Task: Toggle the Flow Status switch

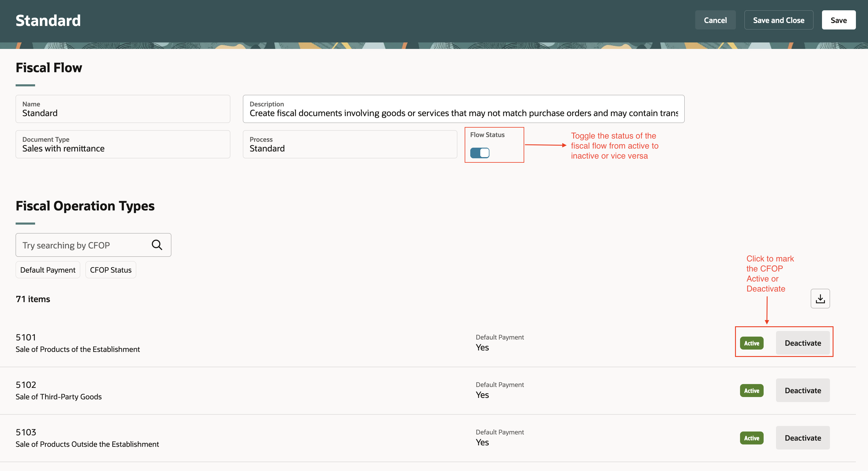Action: pos(479,153)
